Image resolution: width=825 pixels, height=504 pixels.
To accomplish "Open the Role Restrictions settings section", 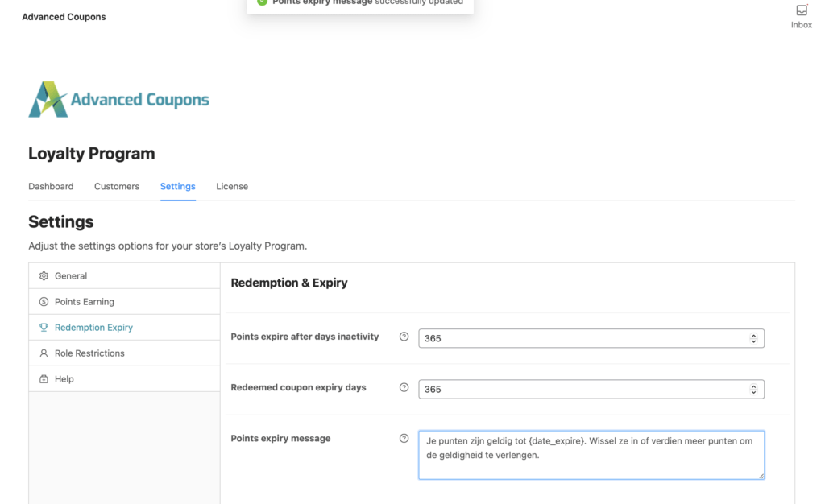I will click(x=89, y=353).
